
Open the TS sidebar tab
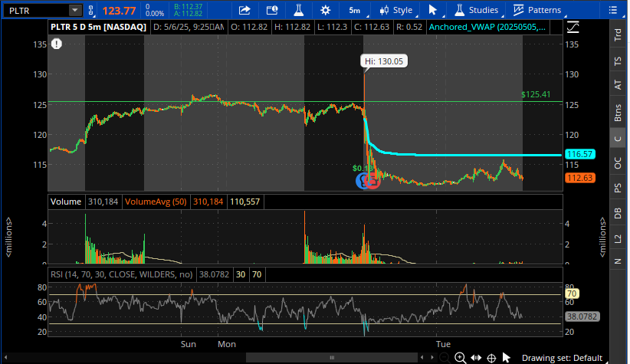pos(618,61)
